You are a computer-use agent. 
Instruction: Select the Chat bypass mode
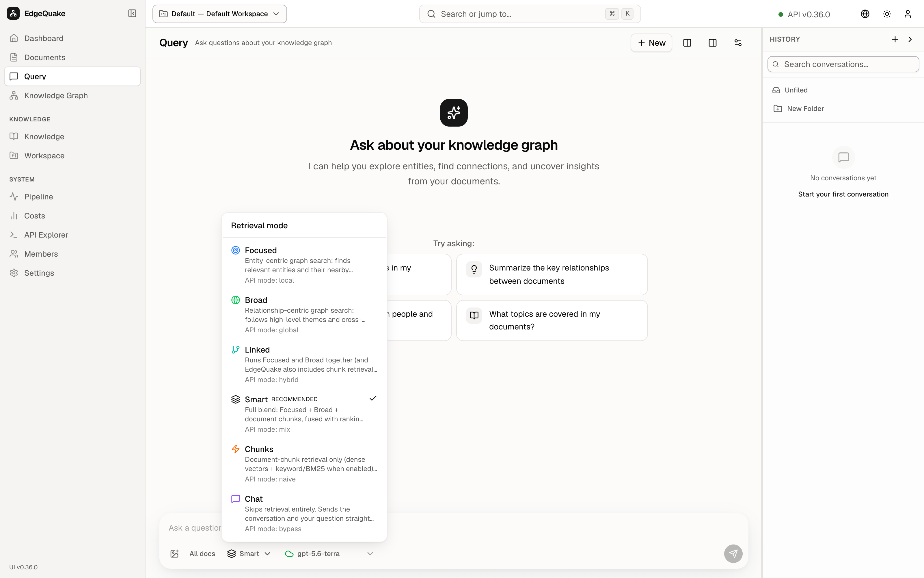[304, 513]
